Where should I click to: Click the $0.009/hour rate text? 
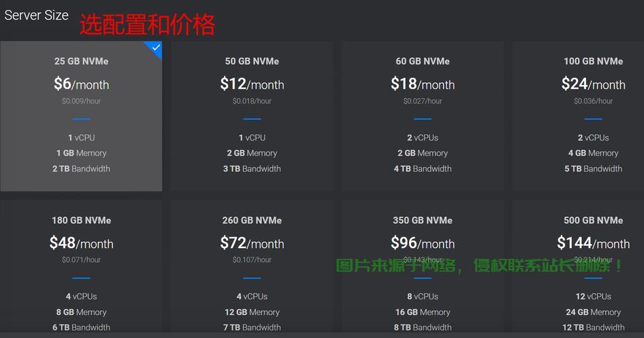coord(81,101)
